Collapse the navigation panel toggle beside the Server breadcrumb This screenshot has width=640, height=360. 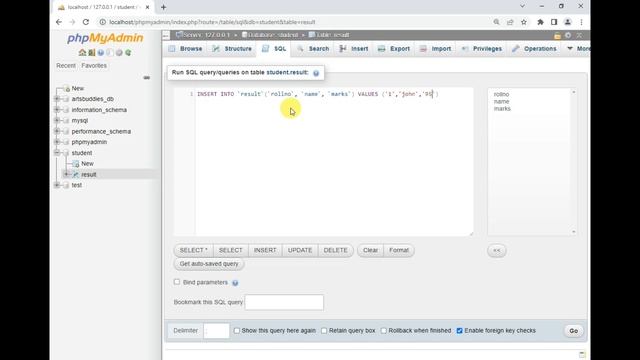coord(166,36)
